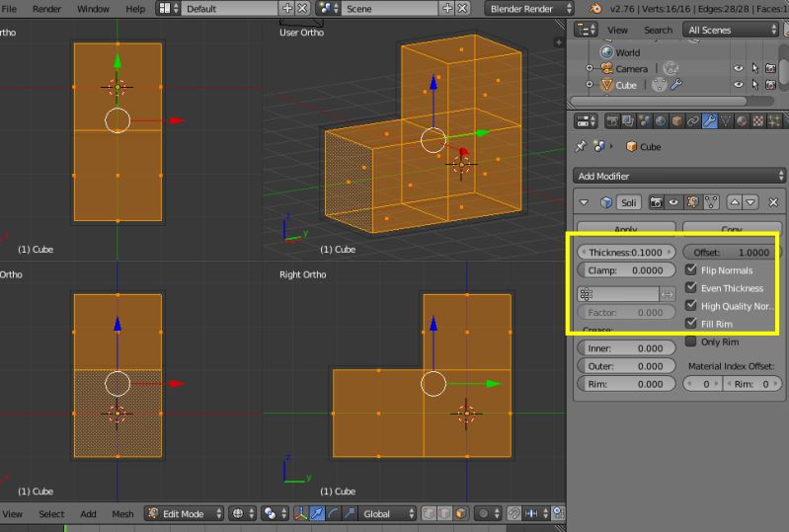Screen dimensions: 789x532
Task: Open the pivot point dropdown
Action: [275, 513]
